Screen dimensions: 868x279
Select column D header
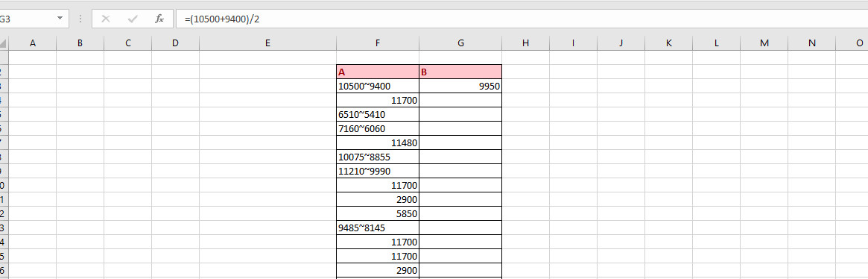176,43
